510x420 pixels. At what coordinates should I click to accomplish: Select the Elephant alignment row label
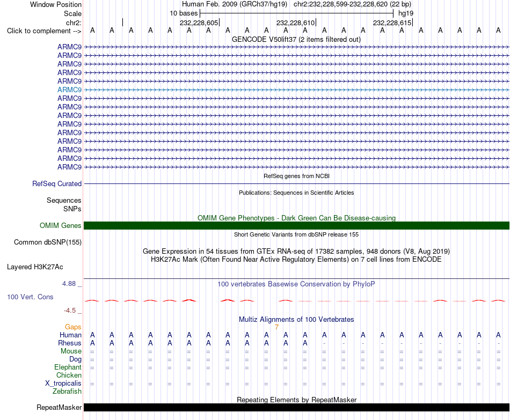click(68, 367)
